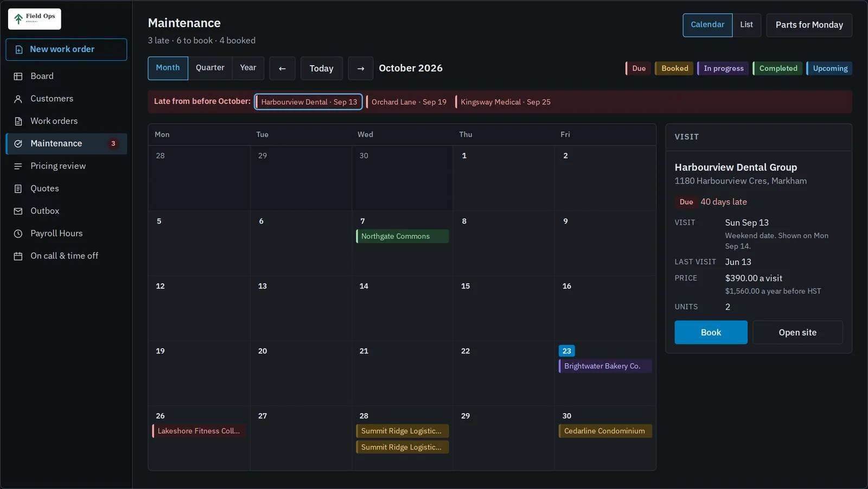The image size is (868, 489).
Task: Click the Payroll Hours clock icon
Action: coord(18,233)
